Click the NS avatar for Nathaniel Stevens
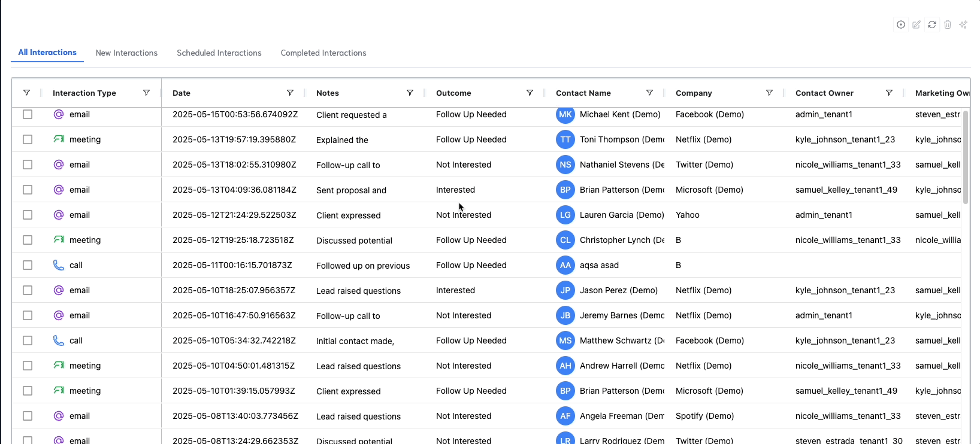 click(x=565, y=165)
